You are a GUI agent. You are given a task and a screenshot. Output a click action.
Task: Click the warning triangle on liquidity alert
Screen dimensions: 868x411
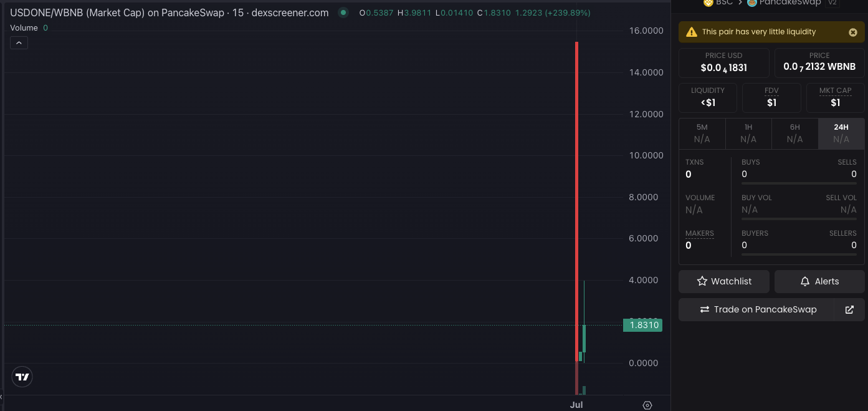pos(690,31)
